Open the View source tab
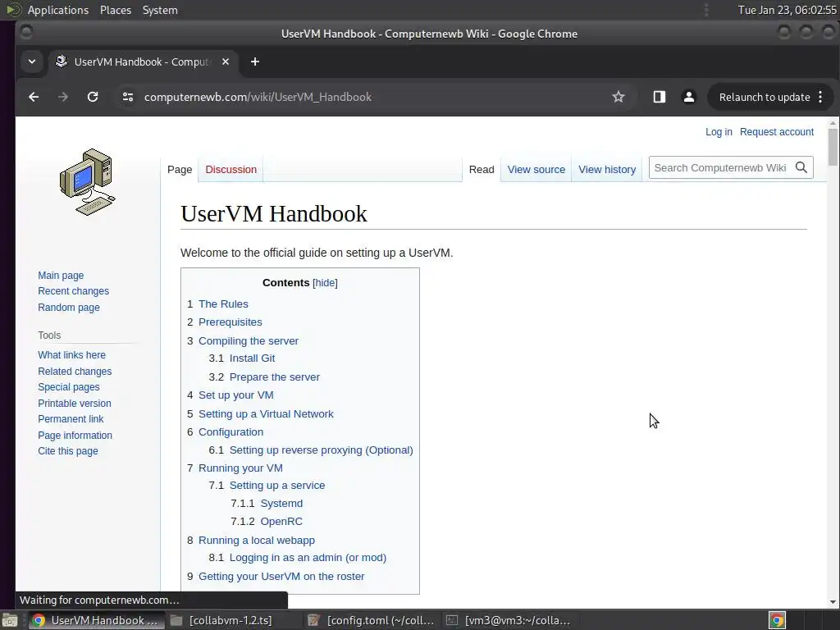The width and height of the screenshot is (840, 630). 536,169
